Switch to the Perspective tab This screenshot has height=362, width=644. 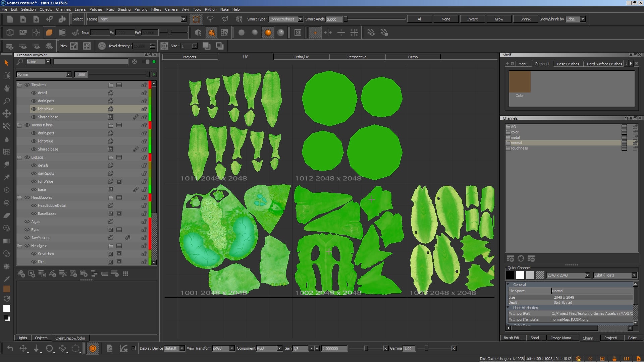tap(357, 57)
